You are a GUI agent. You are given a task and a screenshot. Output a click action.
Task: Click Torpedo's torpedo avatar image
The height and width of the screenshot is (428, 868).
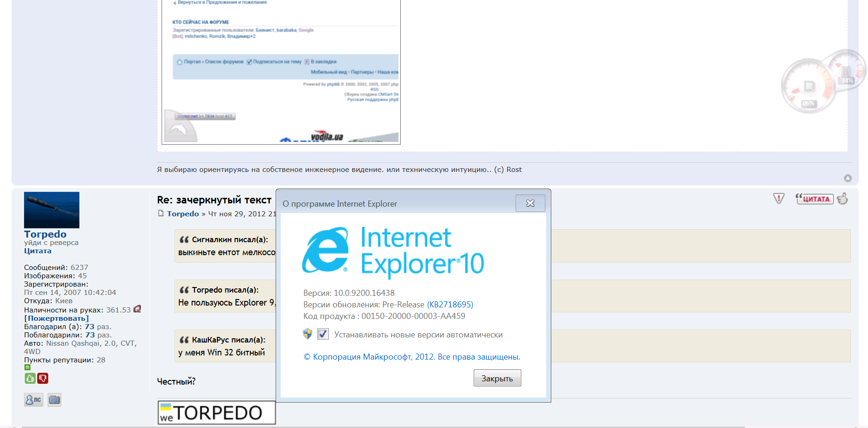[x=52, y=210]
